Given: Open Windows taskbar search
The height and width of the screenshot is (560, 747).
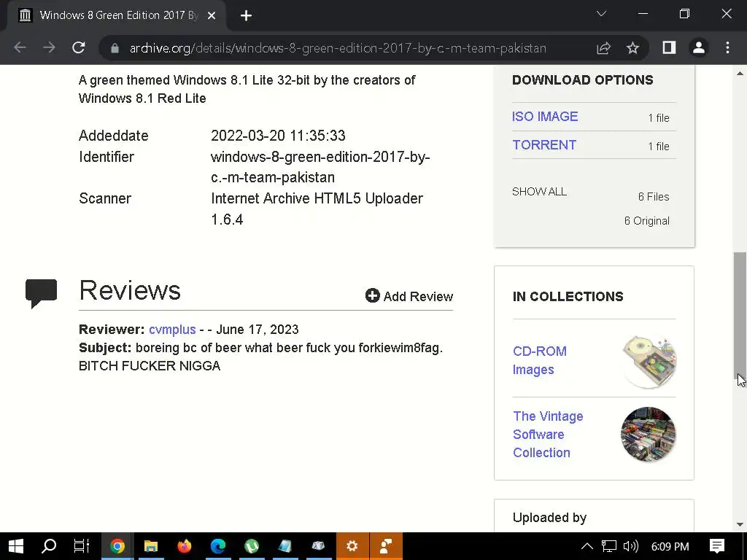Looking at the screenshot, I should 49,546.
